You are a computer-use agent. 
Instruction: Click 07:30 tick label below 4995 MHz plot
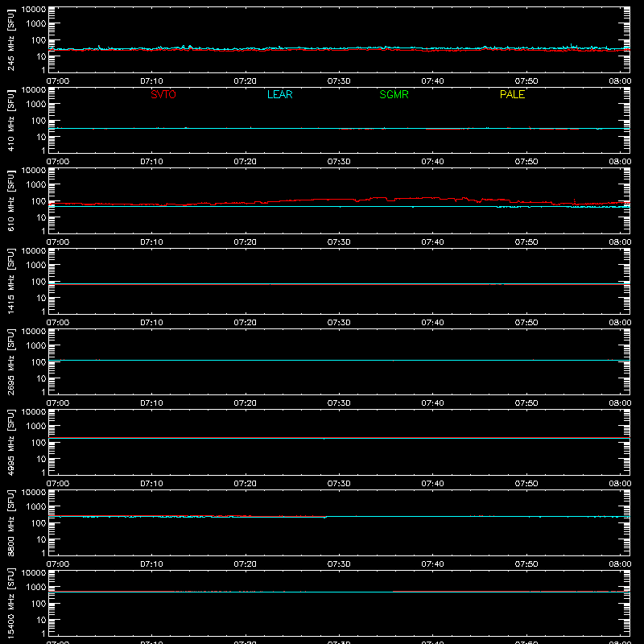(339, 484)
